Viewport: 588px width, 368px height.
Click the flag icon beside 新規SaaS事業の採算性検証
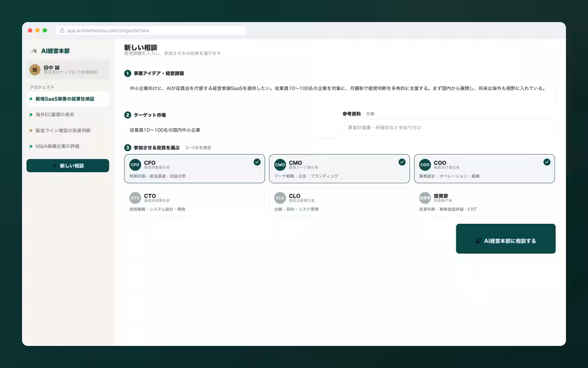click(31, 99)
